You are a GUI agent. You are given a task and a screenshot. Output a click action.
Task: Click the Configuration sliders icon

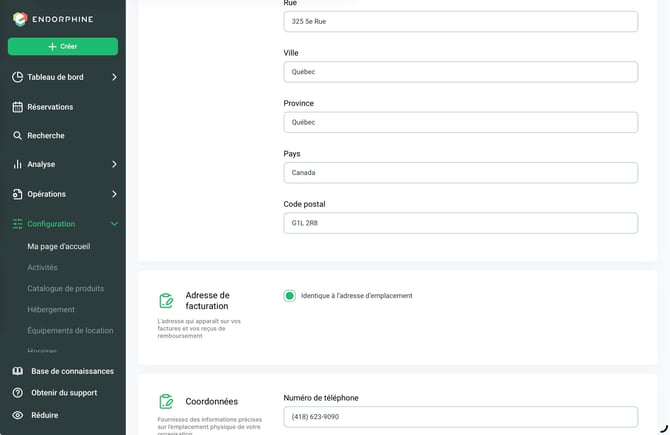pos(18,224)
